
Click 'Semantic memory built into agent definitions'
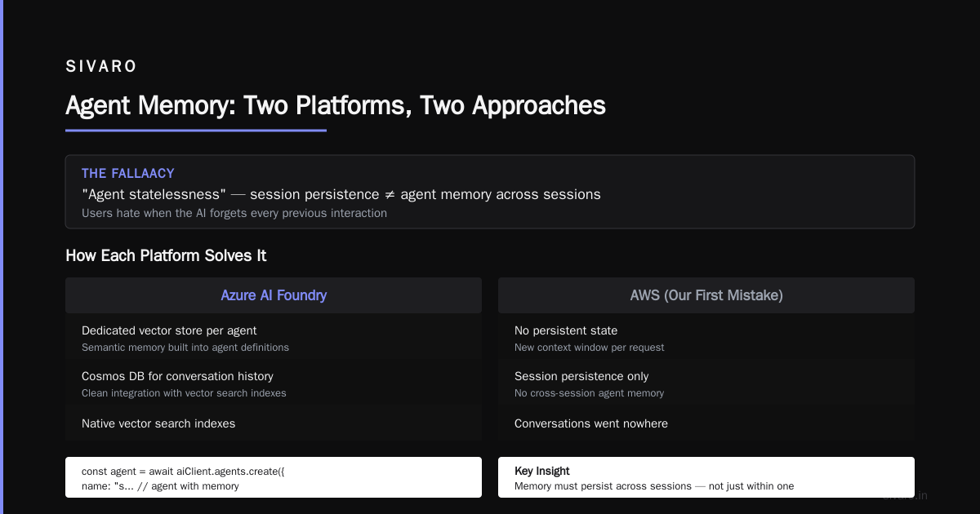click(x=185, y=348)
